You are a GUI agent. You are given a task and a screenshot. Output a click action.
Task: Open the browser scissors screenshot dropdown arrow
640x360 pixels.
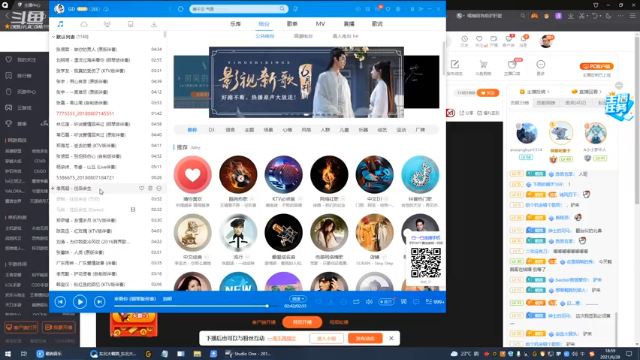pyautogui.click(x=587, y=16)
